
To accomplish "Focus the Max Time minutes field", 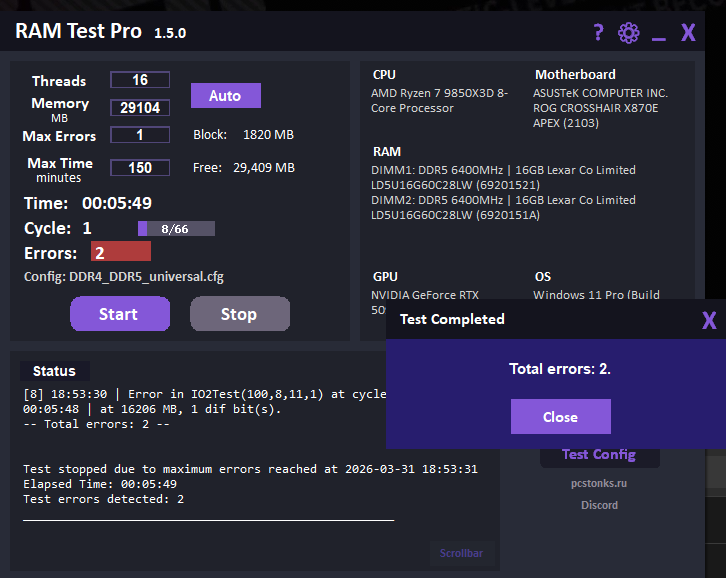I will tap(140, 167).
